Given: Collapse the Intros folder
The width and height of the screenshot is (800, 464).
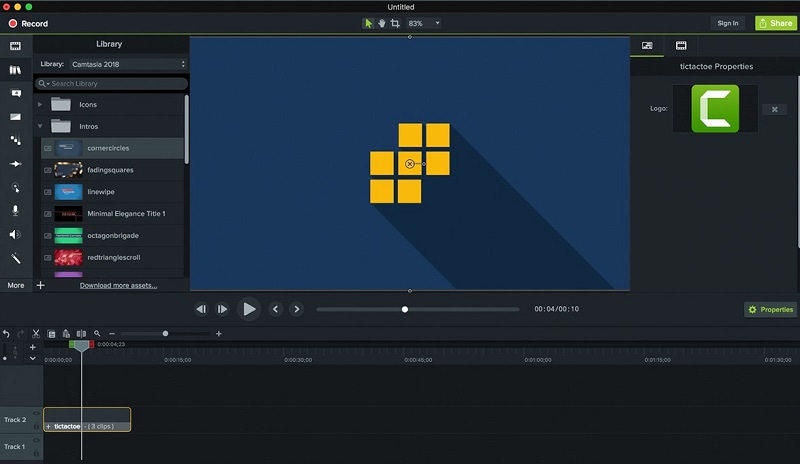Looking at the screenshot, I should 40,126.
